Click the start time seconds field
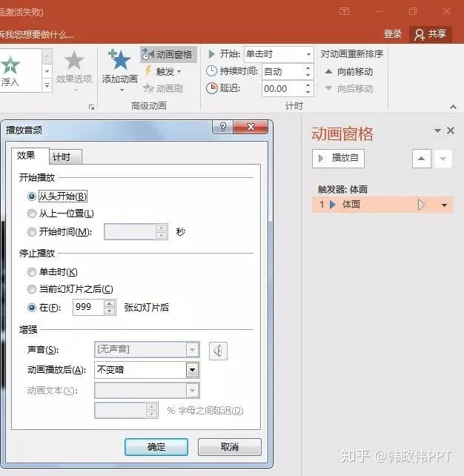Viewport: 464px width, 476px height. coord(130,232)
